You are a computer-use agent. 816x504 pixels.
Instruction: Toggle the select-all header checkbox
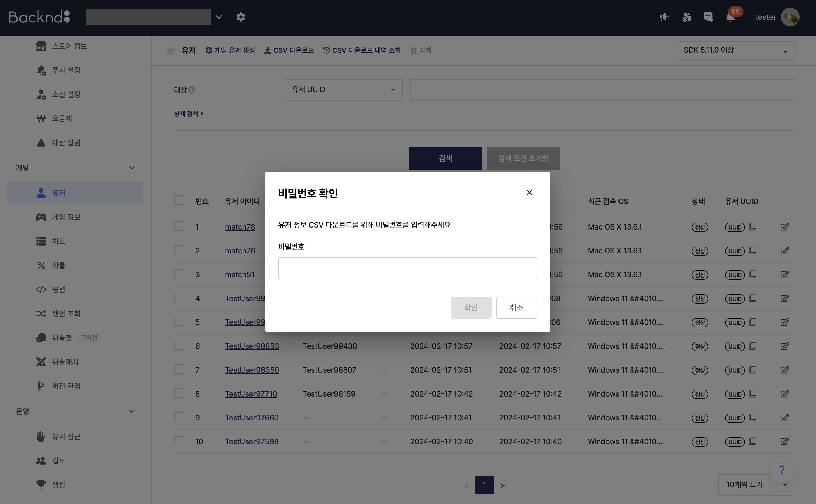[x=179, y=200]
